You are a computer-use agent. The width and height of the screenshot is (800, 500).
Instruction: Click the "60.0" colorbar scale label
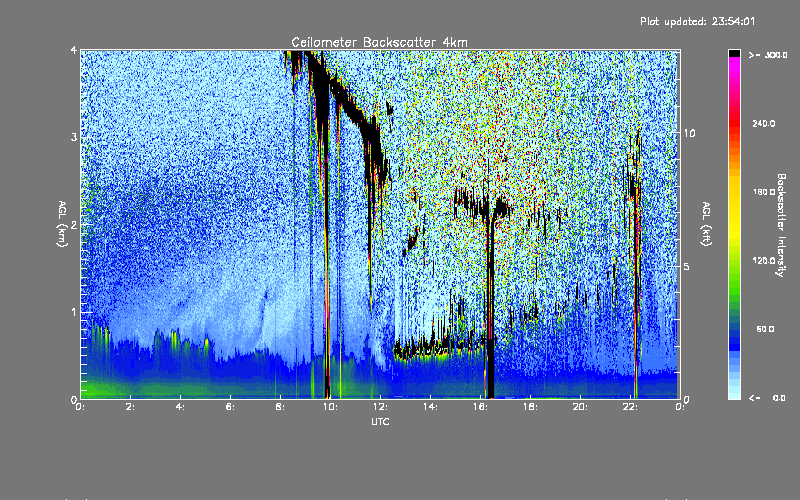click(765, 329)
